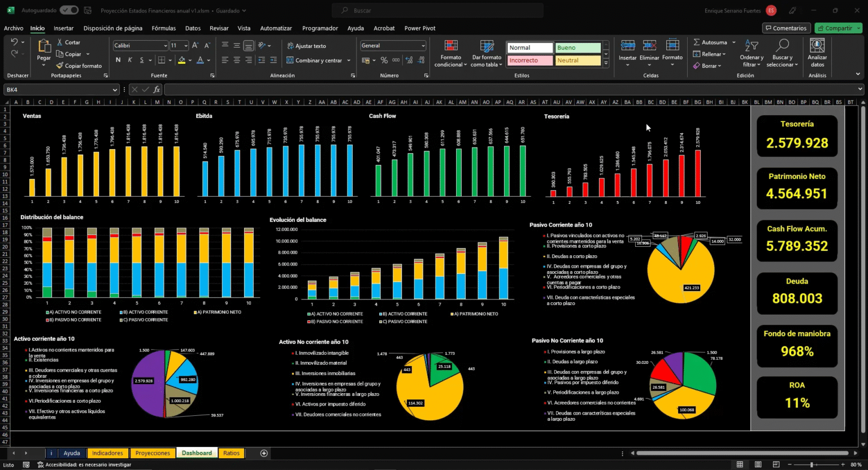Add a new sheet with plus icon
Image resolution: width=868 pixels, height=470 pixels.
(x=264, y=453)
